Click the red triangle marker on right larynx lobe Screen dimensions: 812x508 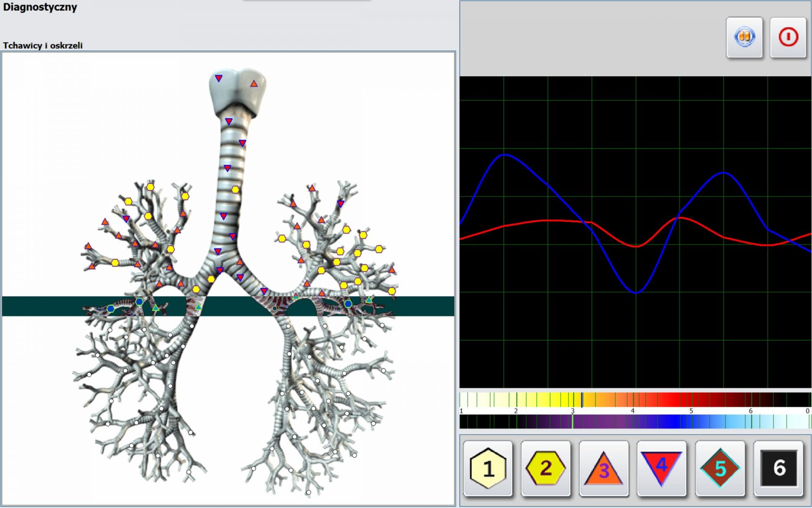254,84
